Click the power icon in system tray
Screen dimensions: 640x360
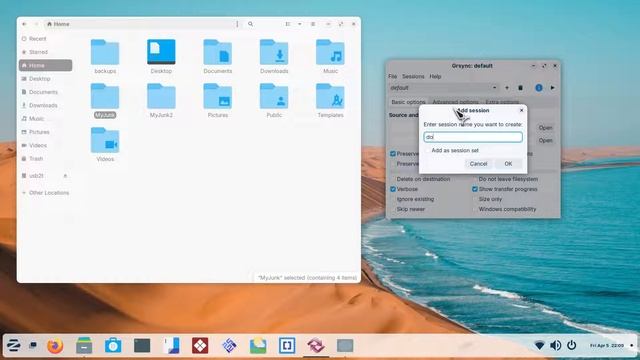571,345
